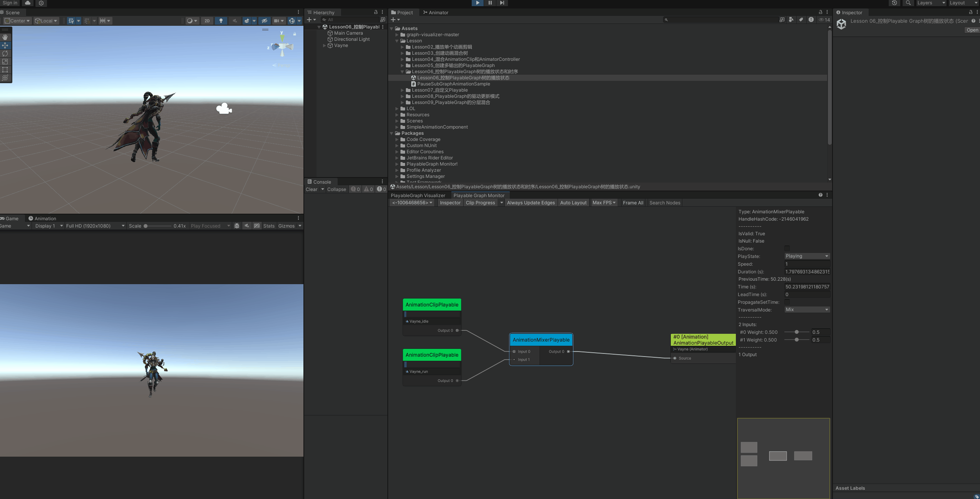Image resolution: width=980 pixels, height=499 pixels.
Task: Expand the Lesson07 folder
Action: click(x=402, y=90)
